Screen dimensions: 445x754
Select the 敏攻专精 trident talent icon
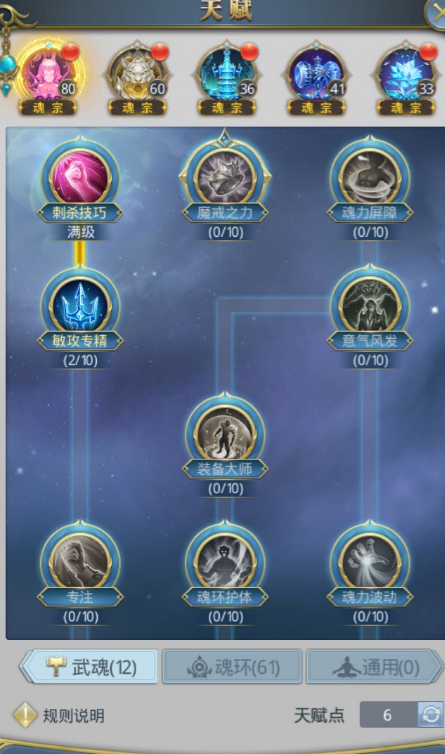(80, 305)
